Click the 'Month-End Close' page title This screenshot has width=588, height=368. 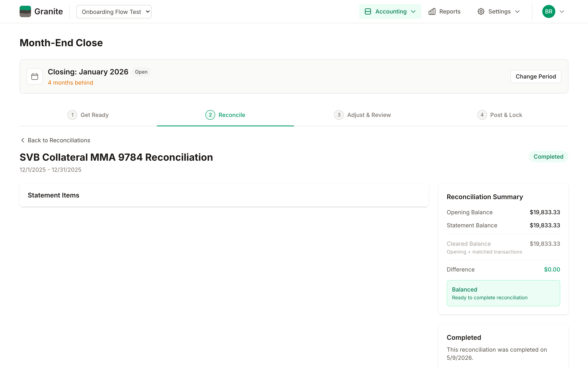[x=61, y=43]
